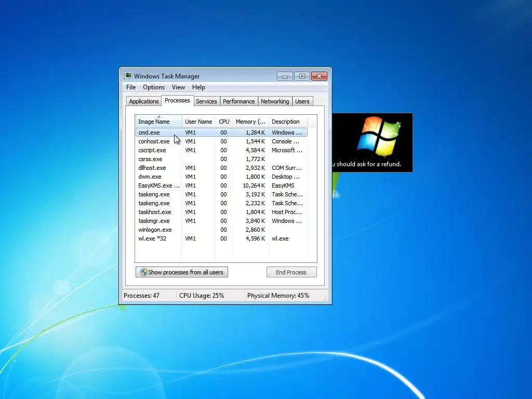Select the conhost.exe process

coord(221,141)
